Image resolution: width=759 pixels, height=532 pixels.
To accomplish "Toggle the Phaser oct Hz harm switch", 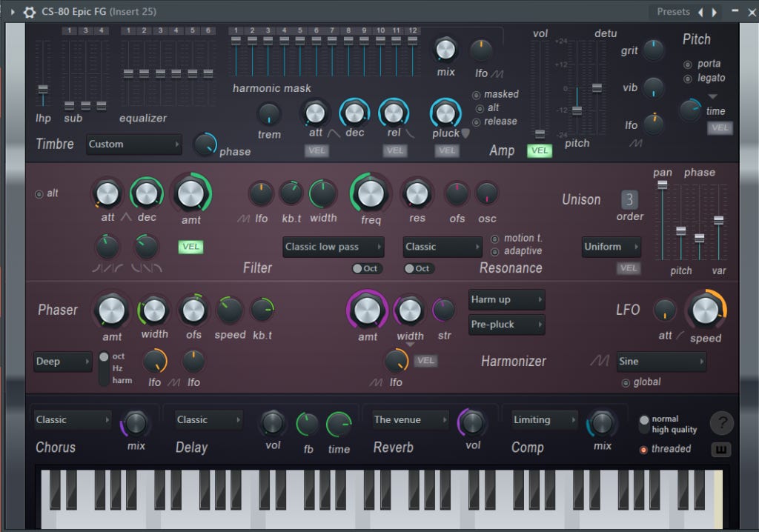I will (104, 368).
